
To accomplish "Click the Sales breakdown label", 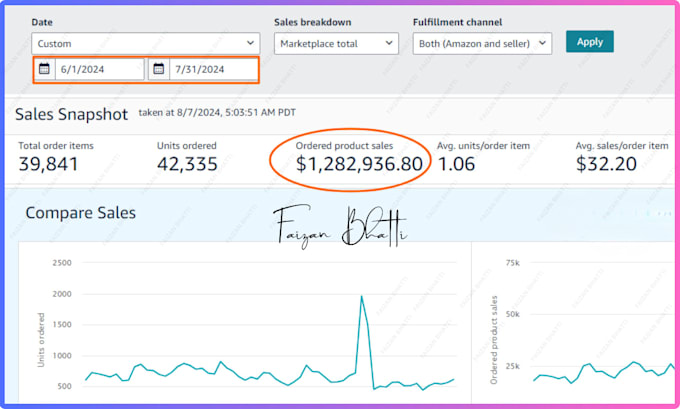I will [x=313, y=22].
